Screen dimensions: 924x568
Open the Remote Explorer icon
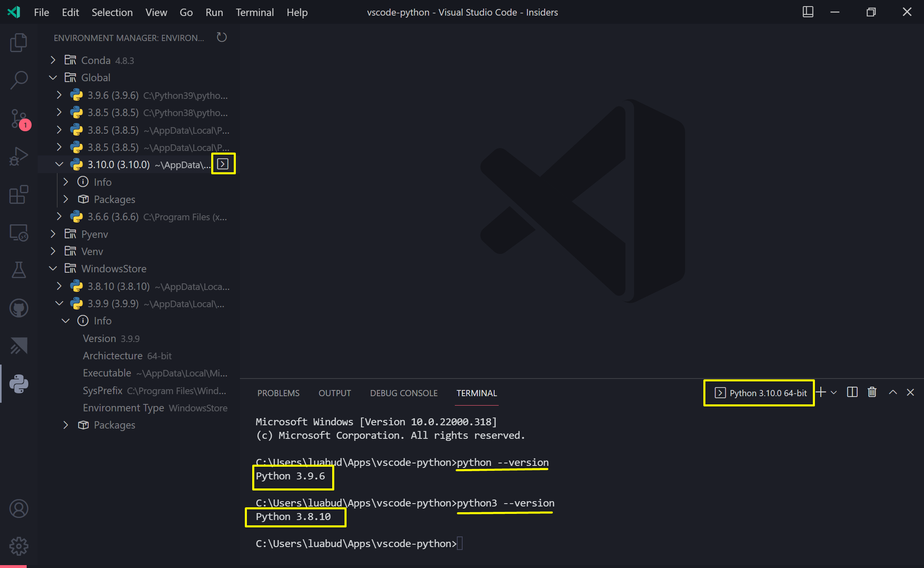(x=18, y=233)
